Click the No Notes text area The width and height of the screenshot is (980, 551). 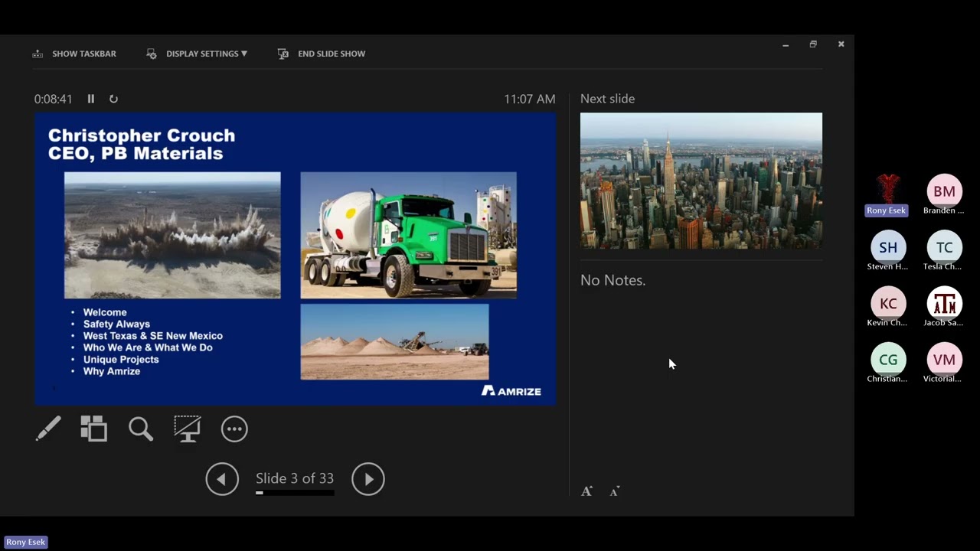612,280
